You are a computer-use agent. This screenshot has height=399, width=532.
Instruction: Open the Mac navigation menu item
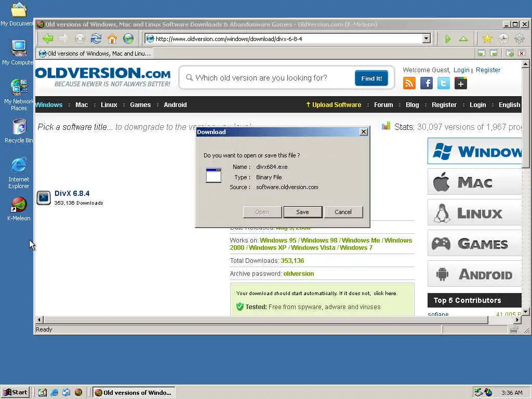(x=82, y=105)
